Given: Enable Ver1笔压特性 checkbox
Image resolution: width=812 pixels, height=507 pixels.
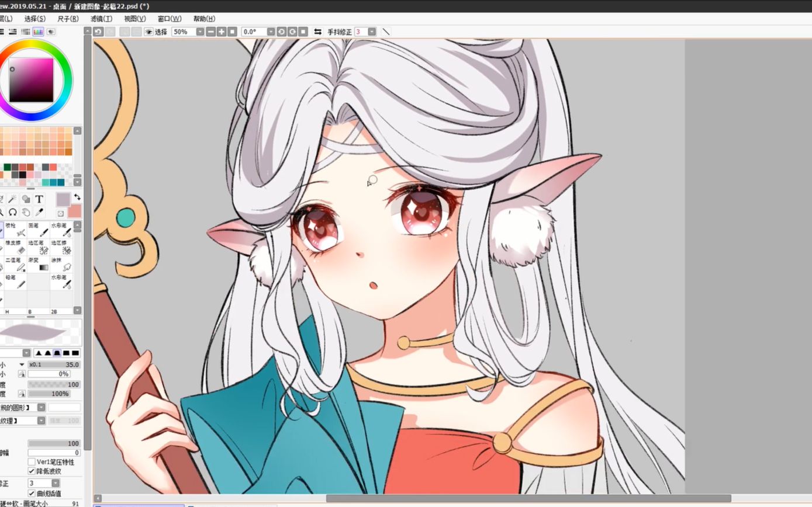Looking at the screenshot, I should point(32,462).
